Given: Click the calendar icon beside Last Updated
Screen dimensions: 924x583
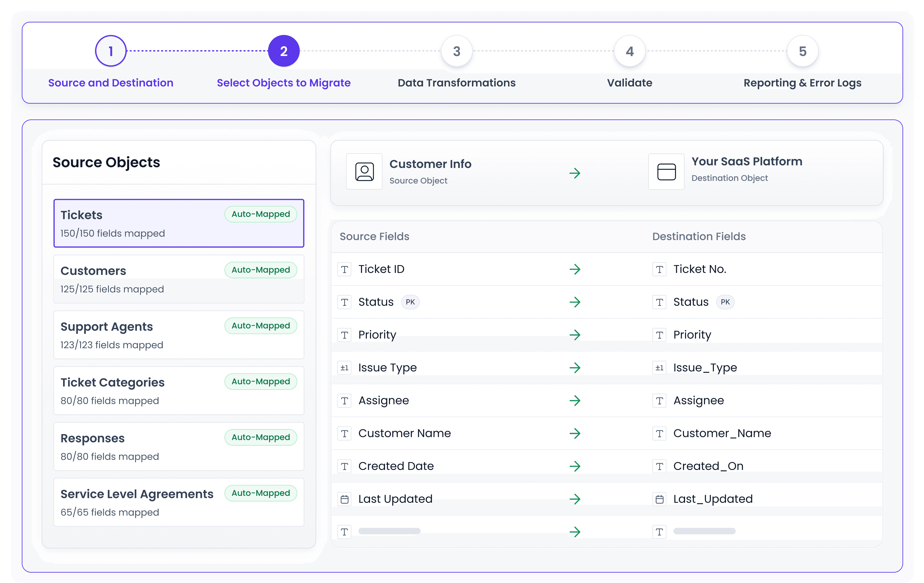Looking at the screenshot, I should (344, 499).
